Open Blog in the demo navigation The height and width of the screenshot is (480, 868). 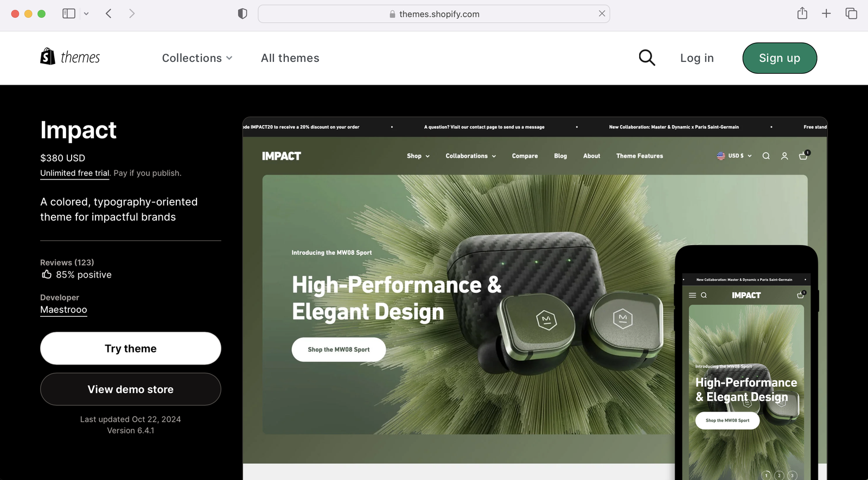click(560, 156)
